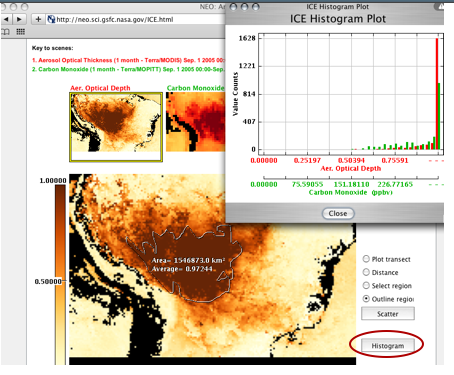Click the Histogram button
Image resolution: width=454 pixels, height=375 pixels.
pyautogui.click(x=388, y=346)
